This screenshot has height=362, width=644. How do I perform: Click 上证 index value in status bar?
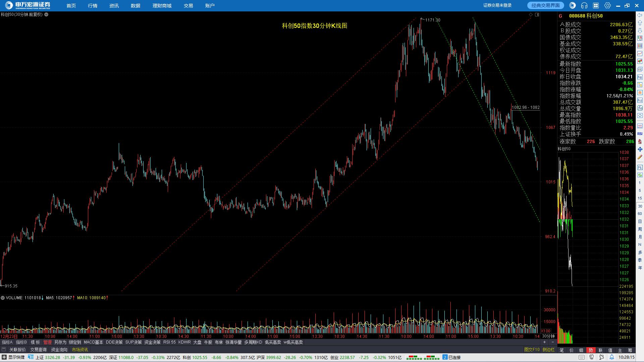(52, 357)
